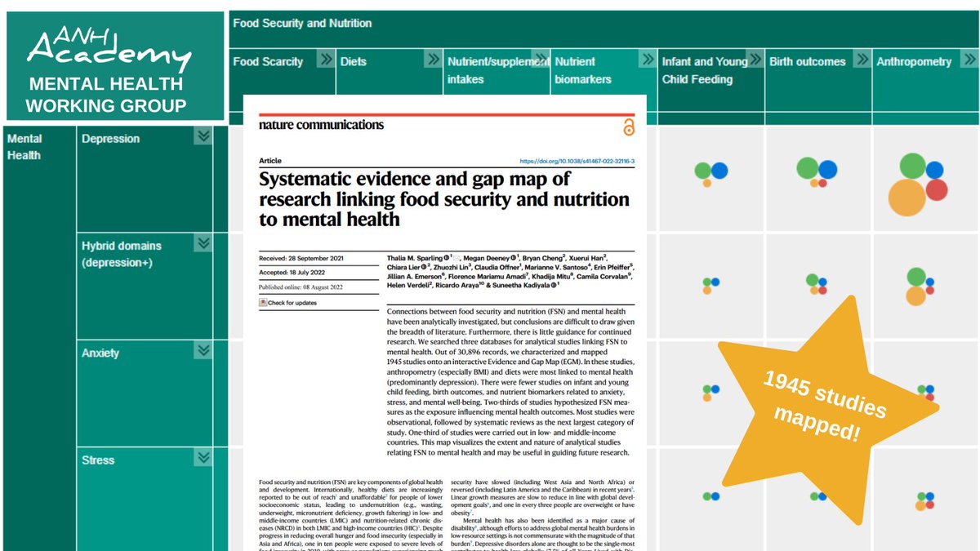Screen dimensions: 980x551
Task: Click the large green bubble in Depression under Anthropometry
Action: [x=912, y=166]
